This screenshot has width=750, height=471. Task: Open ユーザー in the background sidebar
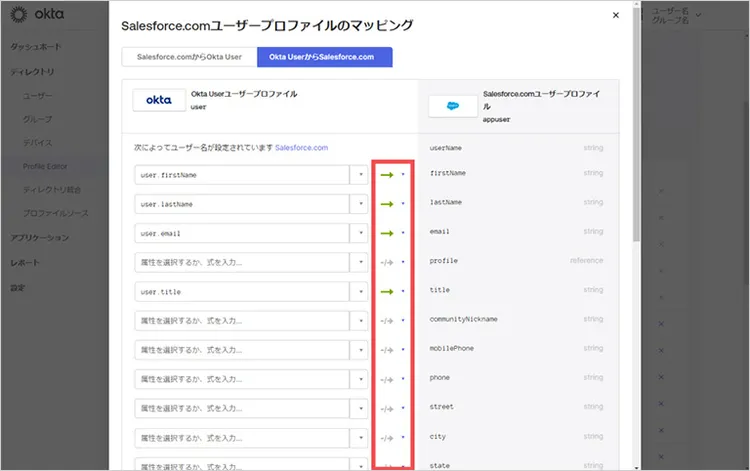tap(38, 96)
